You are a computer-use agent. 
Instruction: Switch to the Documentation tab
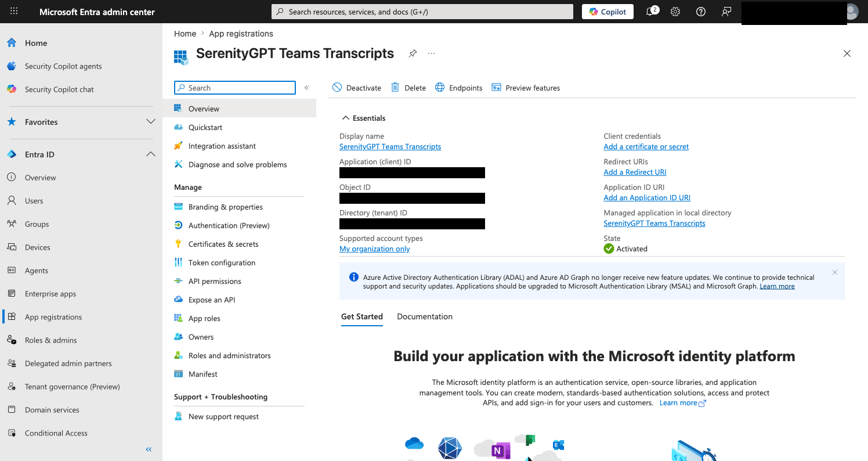[425, 316]
